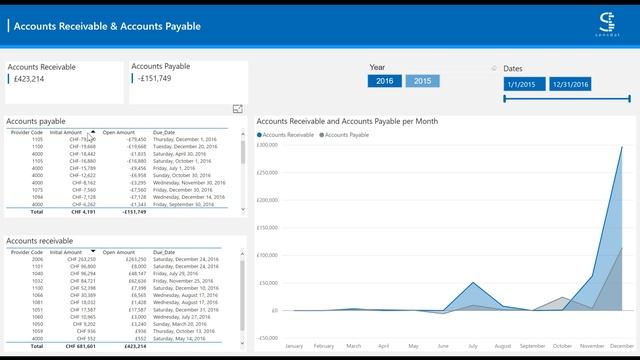Click Accounts payable scrollbar thumb
640x360 pixels.
click(x=243, y=152)
